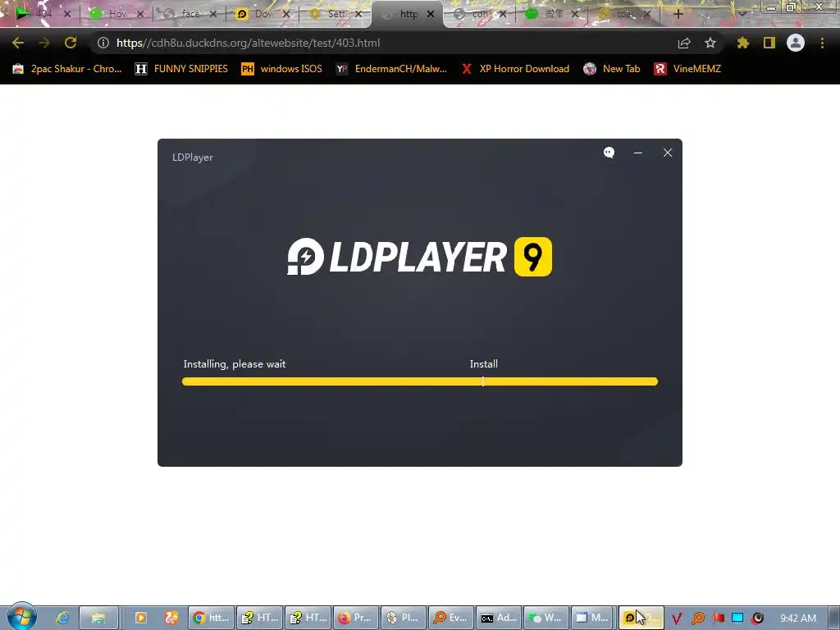Viewport: 840px width, 630px height.
Task: Switch to 'M...' taskbar window
Action: [594, 618]
